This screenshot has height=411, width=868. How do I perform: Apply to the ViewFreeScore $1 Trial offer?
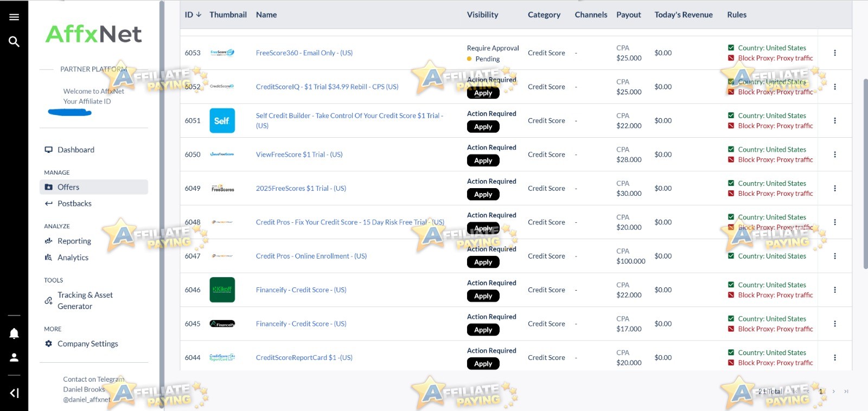[x=483, y=160]
